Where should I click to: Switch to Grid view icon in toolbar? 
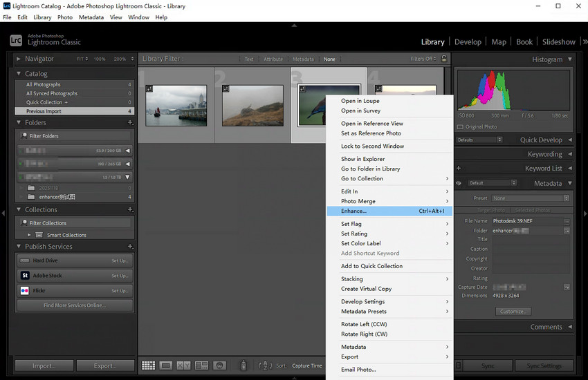(x=148, y=365)
